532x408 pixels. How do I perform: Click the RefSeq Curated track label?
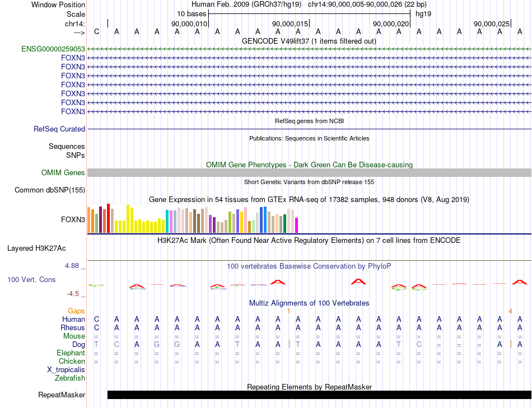click(x=59, y=129)
